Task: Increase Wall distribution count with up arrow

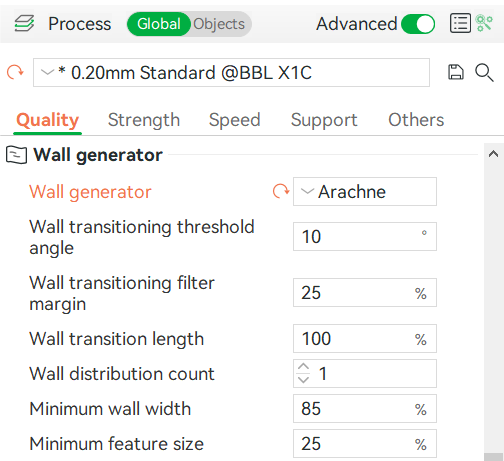Action: click(303, 367)
